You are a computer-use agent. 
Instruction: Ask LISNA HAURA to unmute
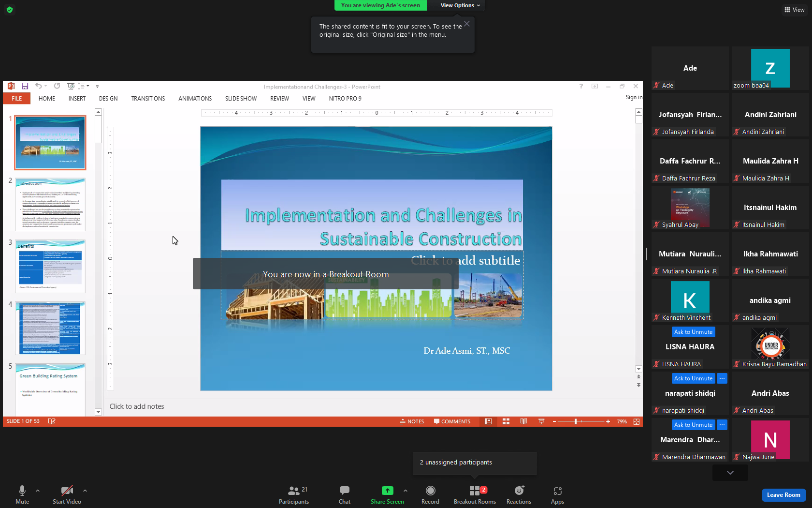(x=693, y=332)
